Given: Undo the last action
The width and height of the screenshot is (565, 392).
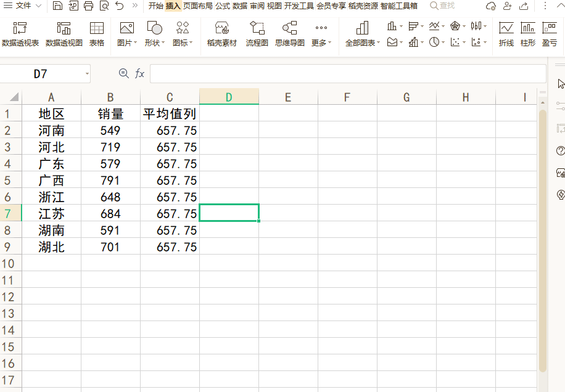Looking at the screenshot, I should (x=120, y=6).
